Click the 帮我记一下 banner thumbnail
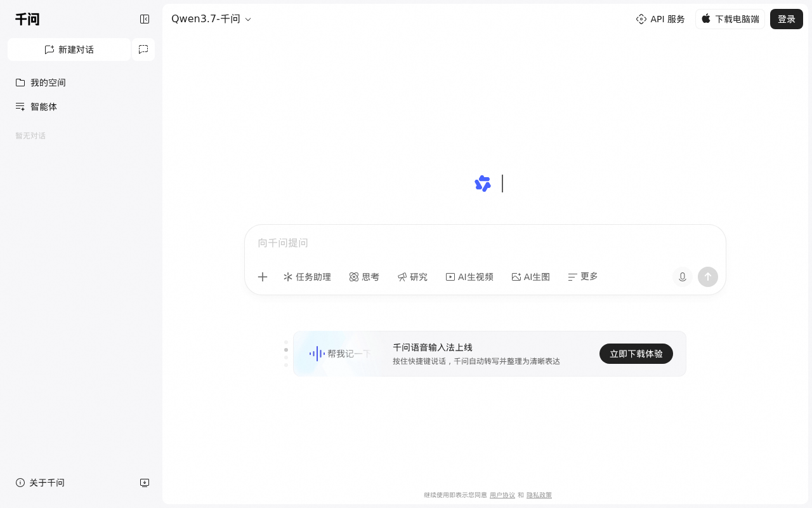 click(x=339, y=354)
